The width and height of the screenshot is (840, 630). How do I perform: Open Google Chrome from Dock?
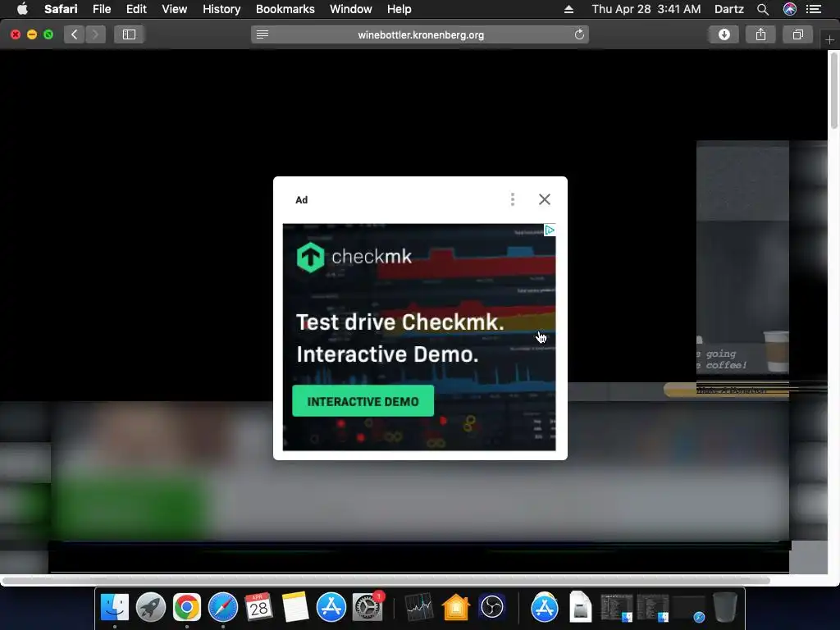(186, 608)
